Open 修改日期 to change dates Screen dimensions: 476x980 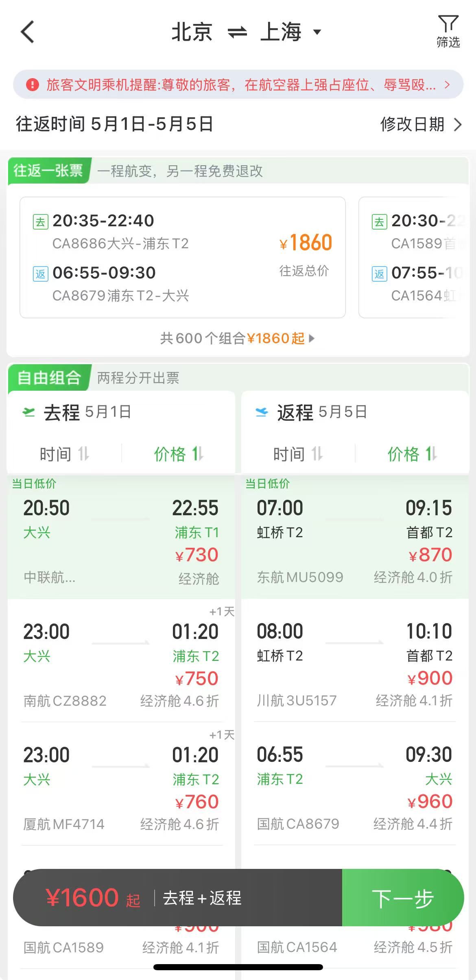(x=421, y=124)
